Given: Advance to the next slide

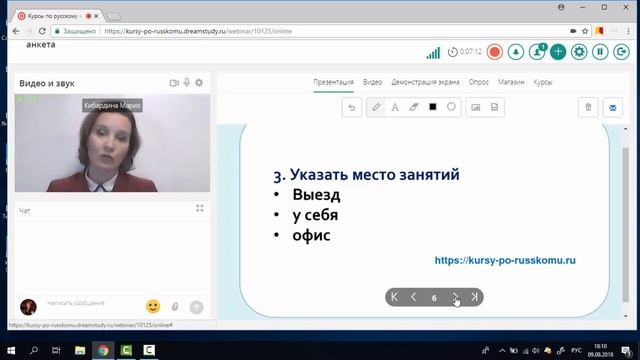Looking at the screenshot, I should [x=455, y=297].
